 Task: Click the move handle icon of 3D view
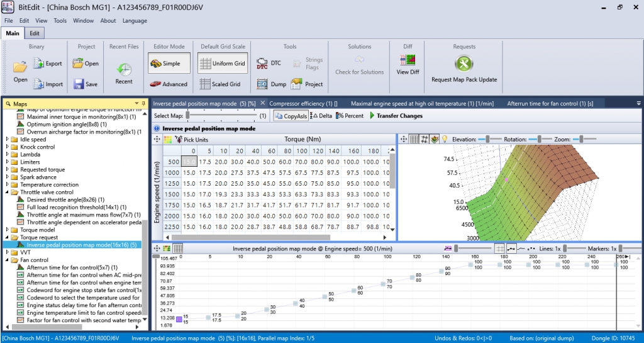click(403, 139)
